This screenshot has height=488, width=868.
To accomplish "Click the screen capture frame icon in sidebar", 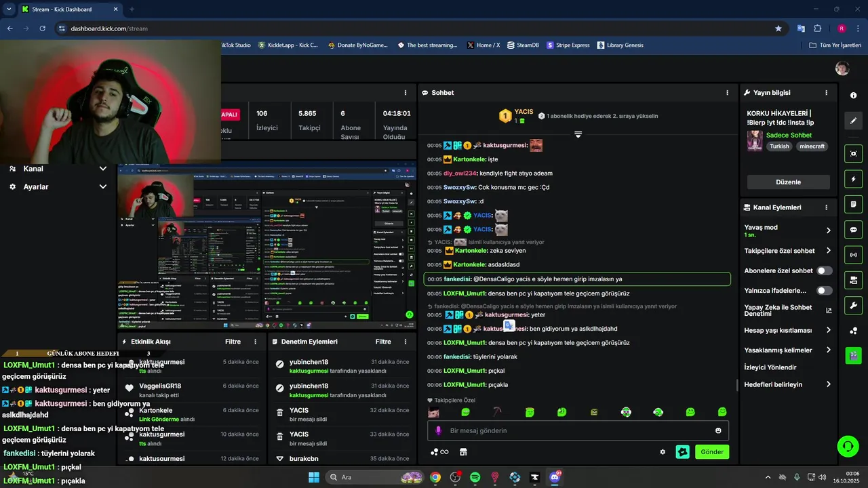I will click(x=853, y=154).
